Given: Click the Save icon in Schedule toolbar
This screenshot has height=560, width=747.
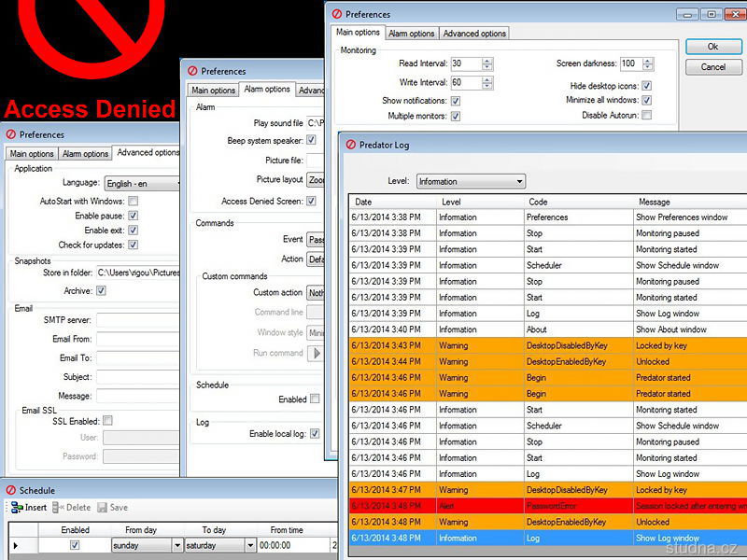Looking at the screenshot, I should 102,508.
